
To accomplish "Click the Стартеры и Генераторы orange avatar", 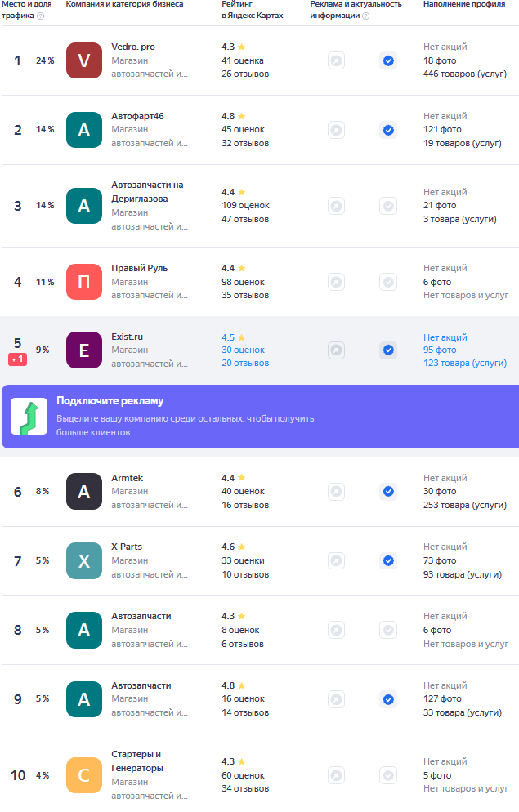I will click(x=84, y=774).
